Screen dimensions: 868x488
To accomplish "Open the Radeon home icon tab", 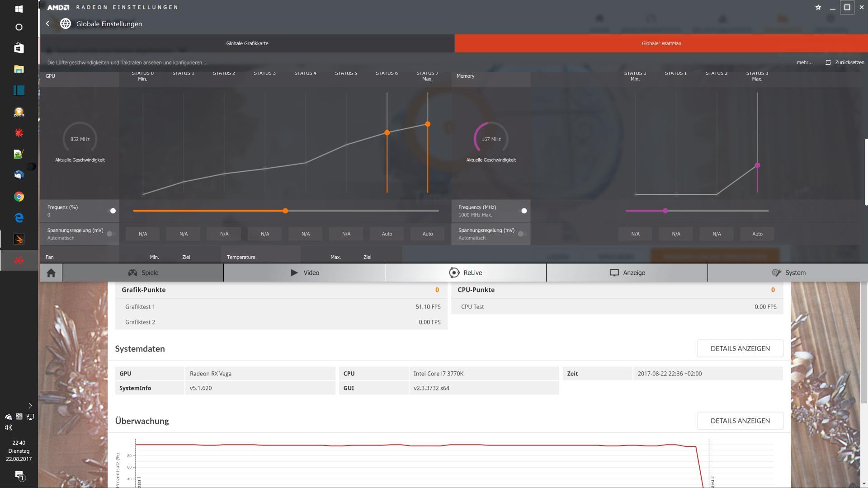I will click(51, 272).
